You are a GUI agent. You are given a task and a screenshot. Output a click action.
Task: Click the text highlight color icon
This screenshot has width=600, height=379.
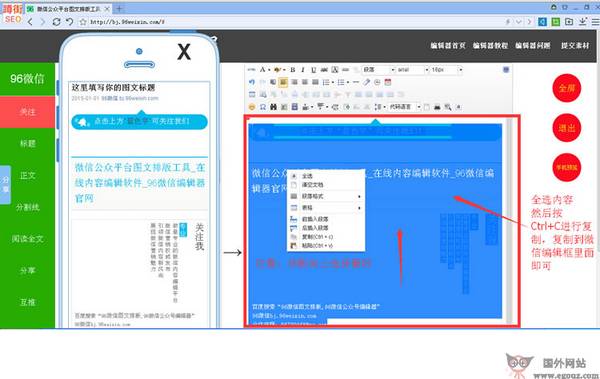(277, 70)
